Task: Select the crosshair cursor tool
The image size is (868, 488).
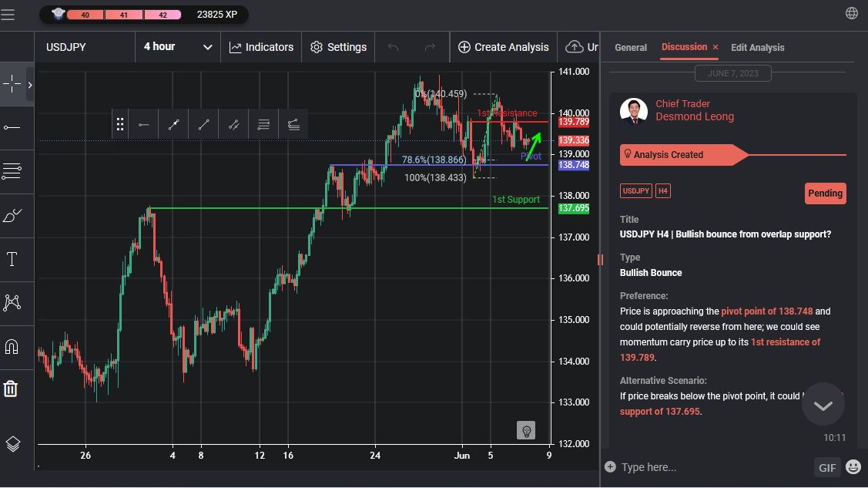Action: (12, 84)
